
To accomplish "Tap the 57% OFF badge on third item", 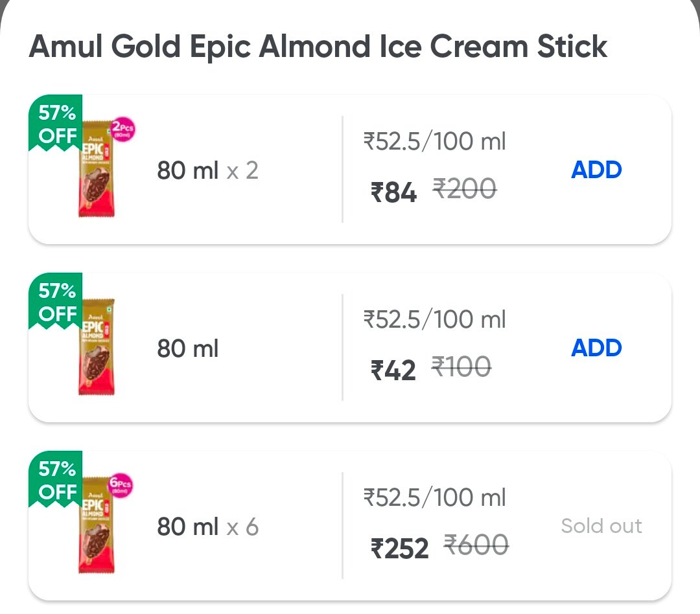I will coord(56,479).
